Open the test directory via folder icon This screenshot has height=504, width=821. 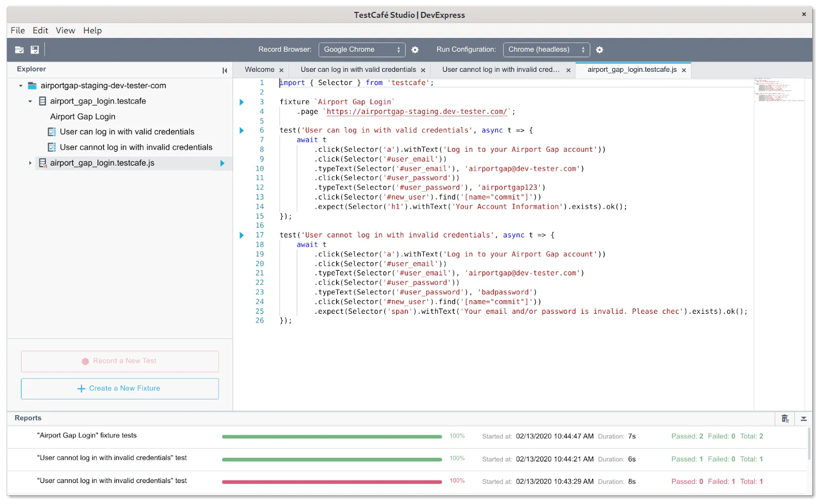coord(19,50)
